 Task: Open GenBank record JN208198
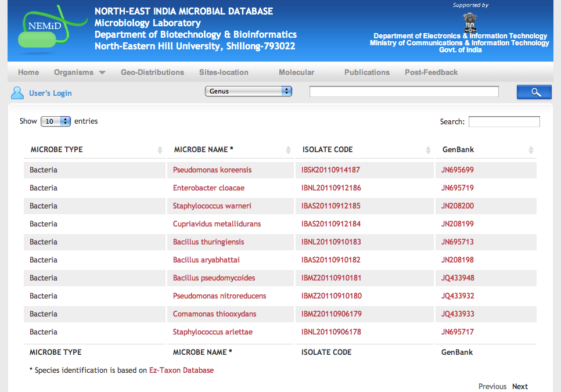(457, 260)
